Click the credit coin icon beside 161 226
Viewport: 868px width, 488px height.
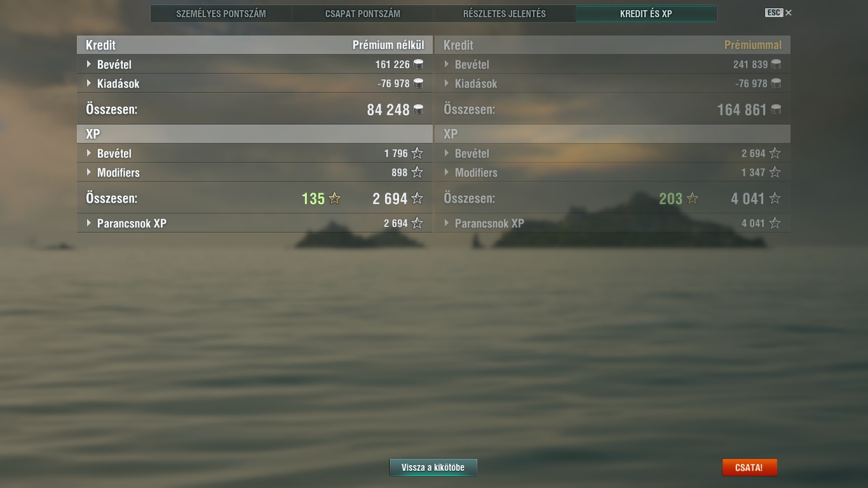tap(418, 64)
